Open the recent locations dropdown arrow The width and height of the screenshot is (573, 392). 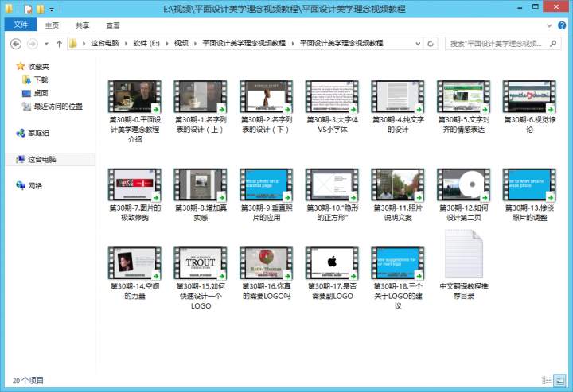45,43
